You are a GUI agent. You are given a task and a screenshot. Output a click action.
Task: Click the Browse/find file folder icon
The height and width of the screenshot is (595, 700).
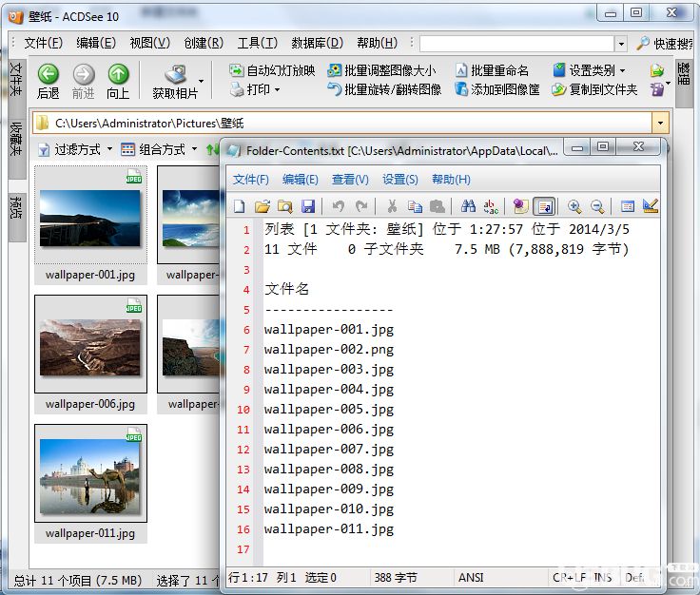click(284, 206)
